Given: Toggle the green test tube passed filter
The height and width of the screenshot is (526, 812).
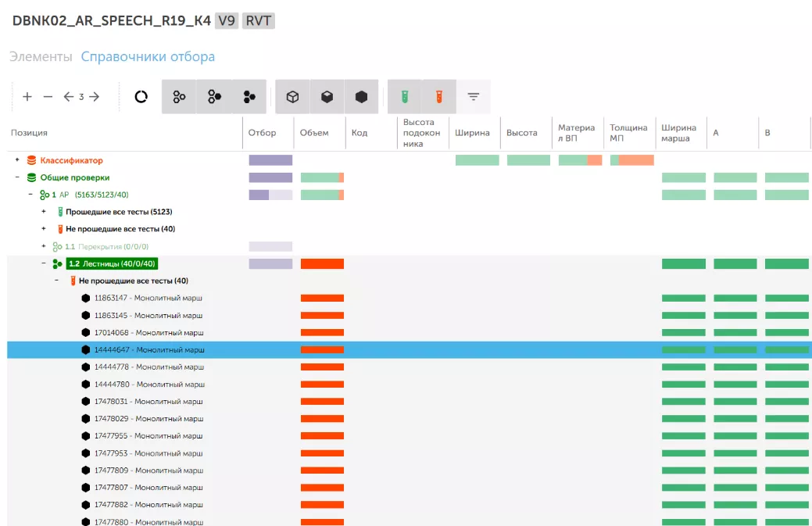Looking at the screenshot, I should (405, 97).
